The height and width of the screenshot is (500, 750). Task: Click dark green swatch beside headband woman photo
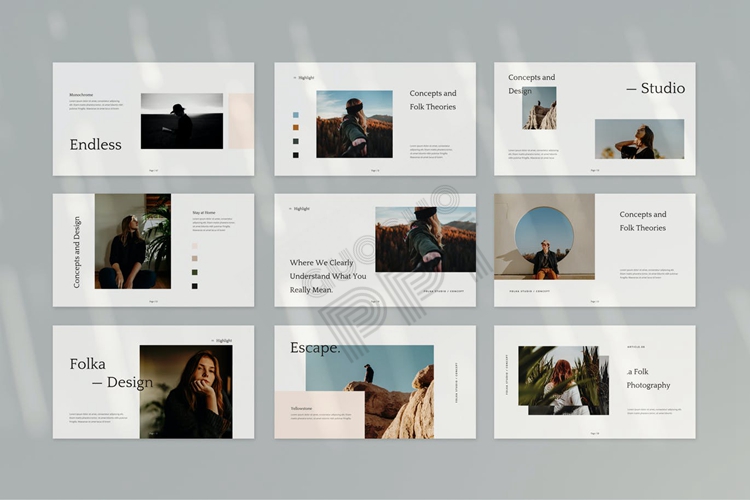(296, 141)
